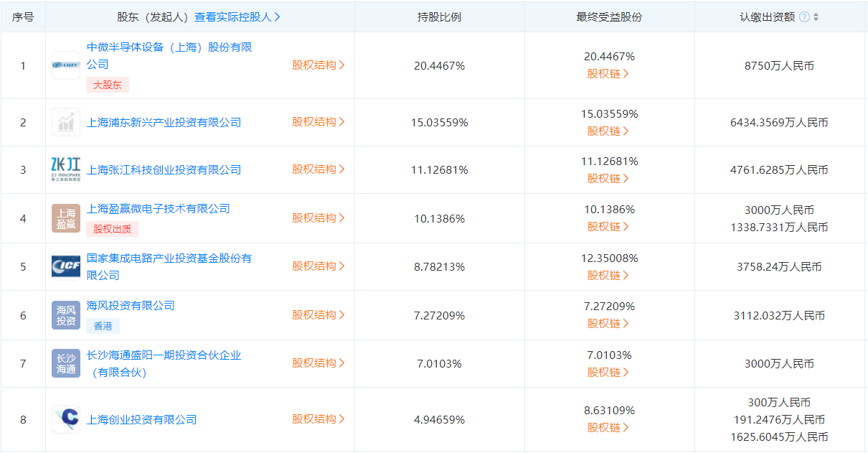Click the 持股比例 column header
This screenshot has width=868, height=453.
439,17
